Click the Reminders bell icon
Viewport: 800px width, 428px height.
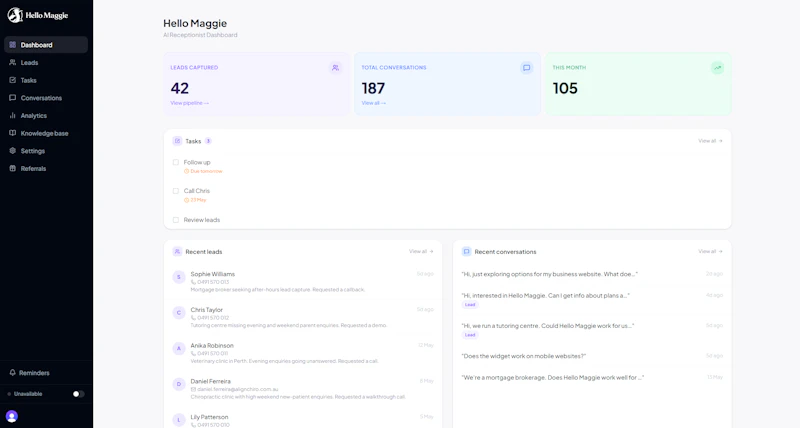(x=12, y=373)
